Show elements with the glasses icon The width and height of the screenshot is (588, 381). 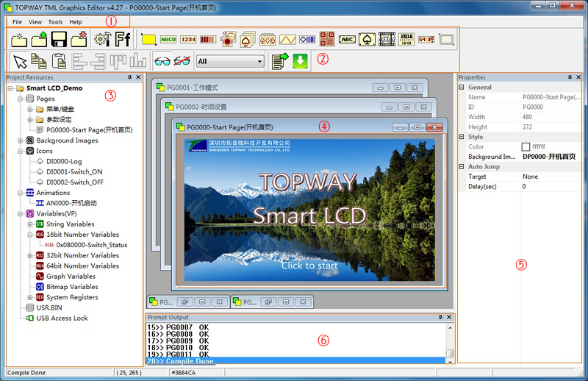[162, 61]
